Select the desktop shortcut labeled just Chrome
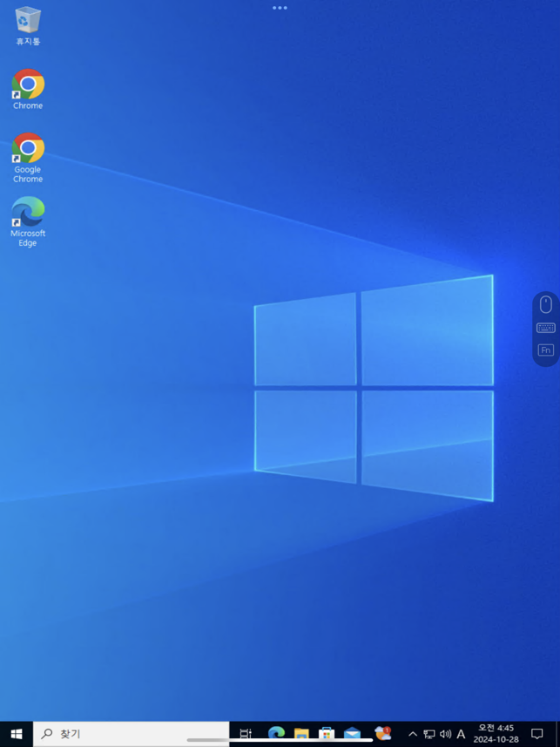Screen dimensions: 560x747 pos(28,90)
